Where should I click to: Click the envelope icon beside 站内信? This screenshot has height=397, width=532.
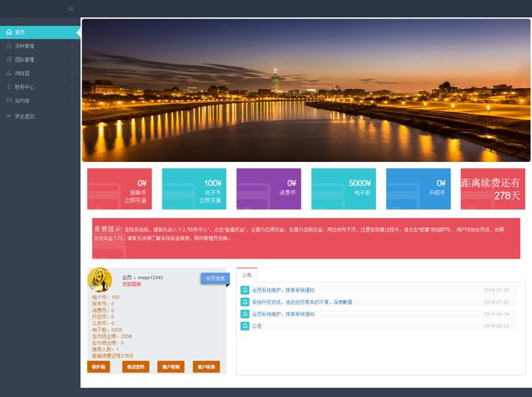tap(9, 101)
